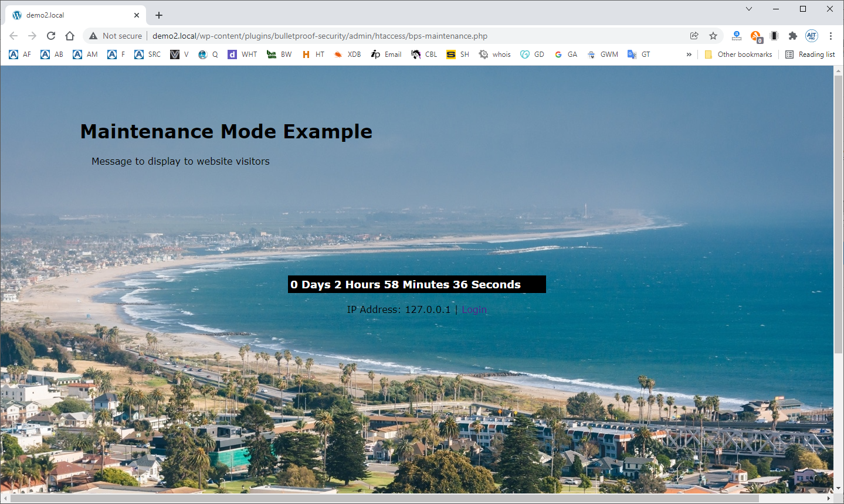Show hidden bookmarks with the chevron
This screenshot has width=844, height=504.
point(689,55)
